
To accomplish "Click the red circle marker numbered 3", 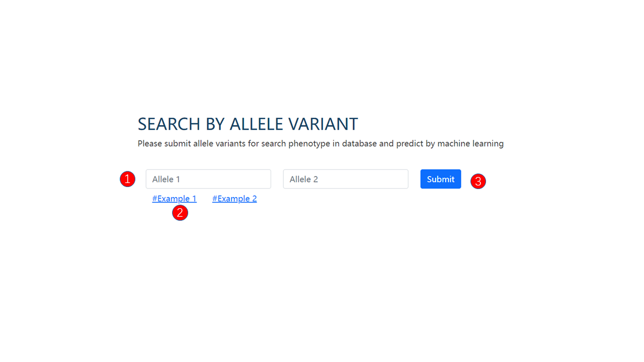I will click(x=478, y=182).
